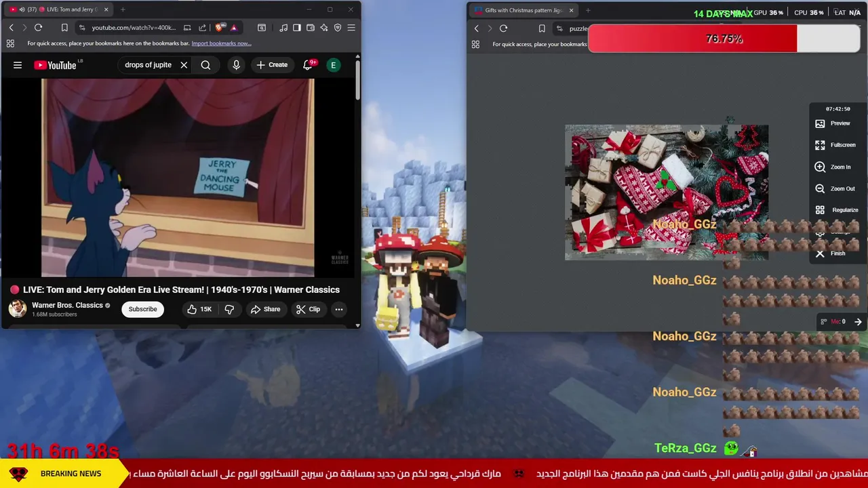Finish the puzzle
Screen dimensions: 868x488
tap(830, 253)
